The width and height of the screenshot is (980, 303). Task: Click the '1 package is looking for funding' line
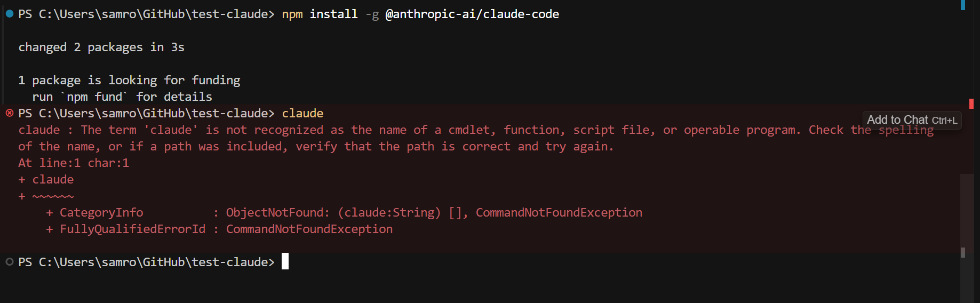tap(129, 81)
